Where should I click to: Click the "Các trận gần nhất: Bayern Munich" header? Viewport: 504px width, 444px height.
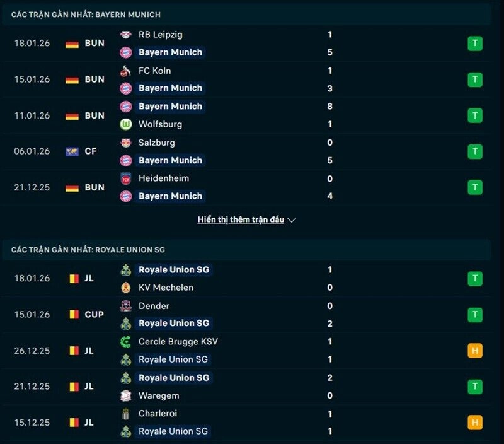coord(86,15)
